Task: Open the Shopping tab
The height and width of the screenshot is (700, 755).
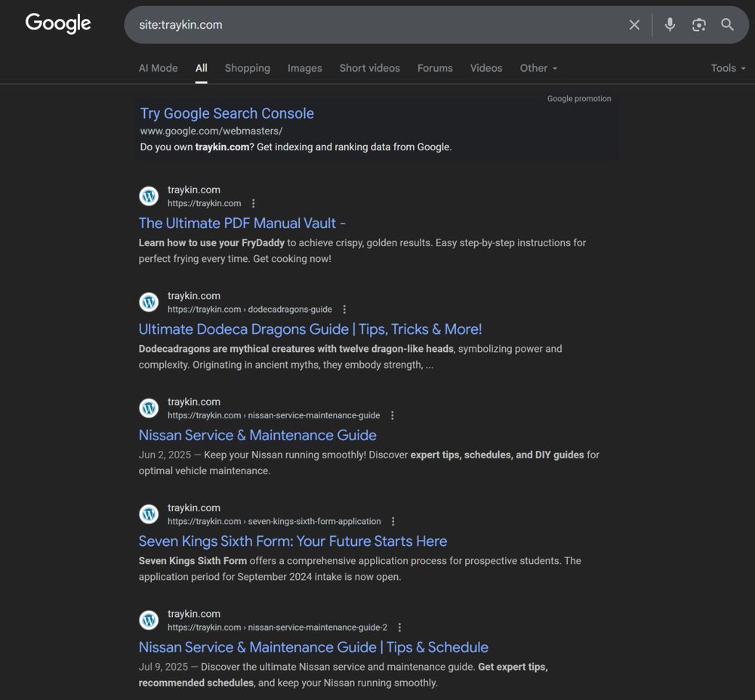Action: point(248,68)
